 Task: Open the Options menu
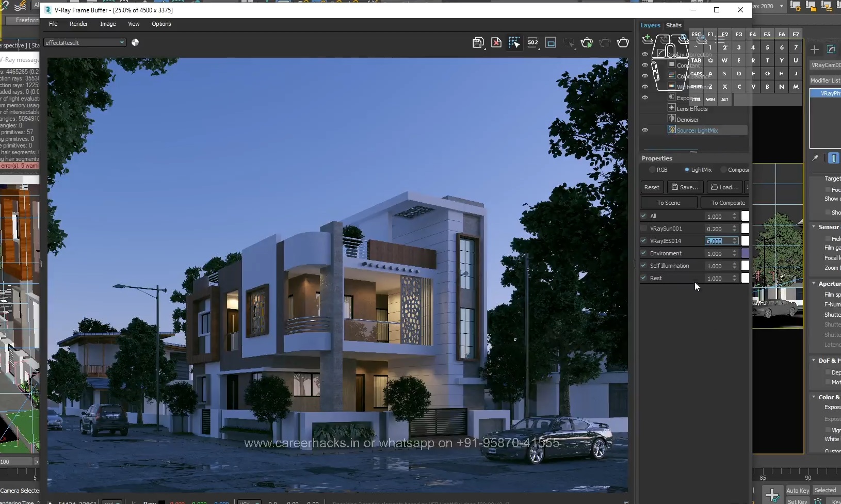tap(161, 24)
